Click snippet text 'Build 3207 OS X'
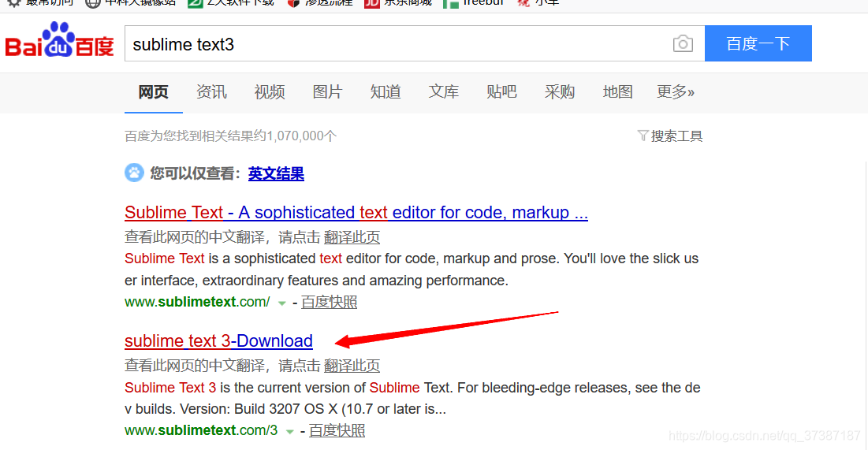This screenshot has width=868, height=450. coord(285,409)
